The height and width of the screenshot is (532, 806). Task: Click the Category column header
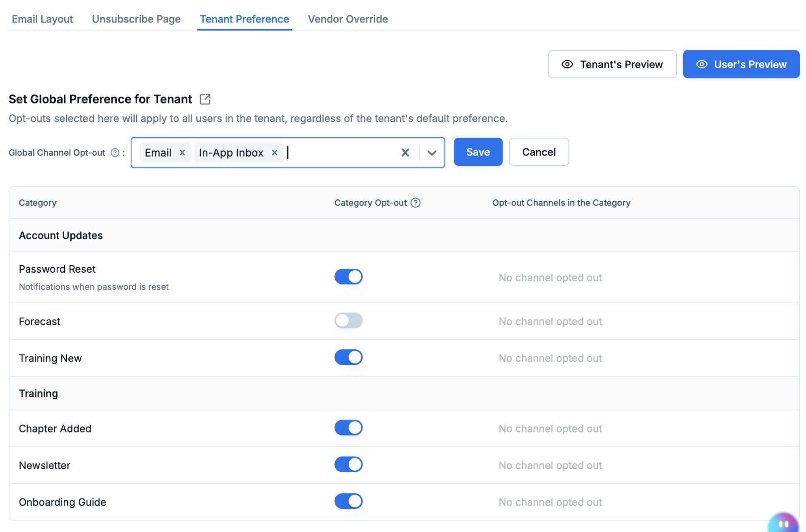pyautogui.click(x=38, y=203)
